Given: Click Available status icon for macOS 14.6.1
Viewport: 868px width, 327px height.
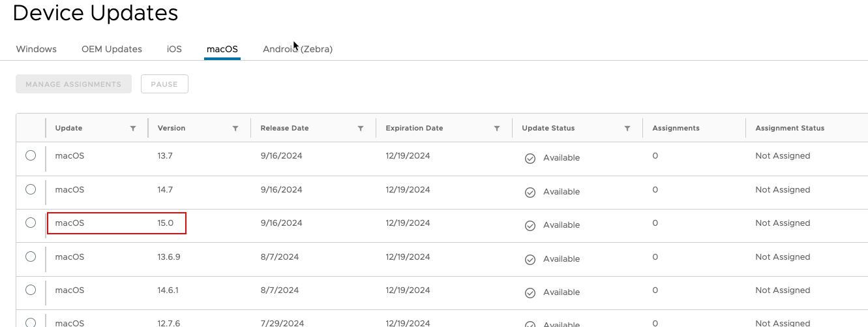Looking at the screenshot, I should [530, 292].
